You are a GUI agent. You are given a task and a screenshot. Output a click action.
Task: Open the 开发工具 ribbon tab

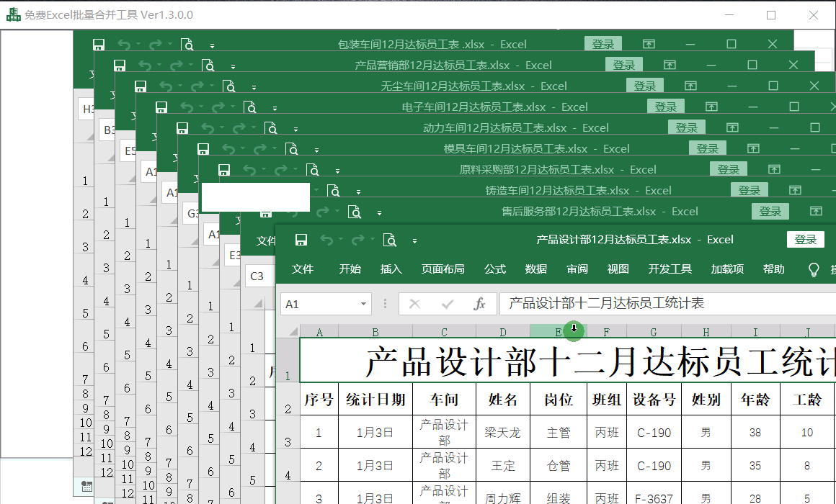click(x=670, y=269)
